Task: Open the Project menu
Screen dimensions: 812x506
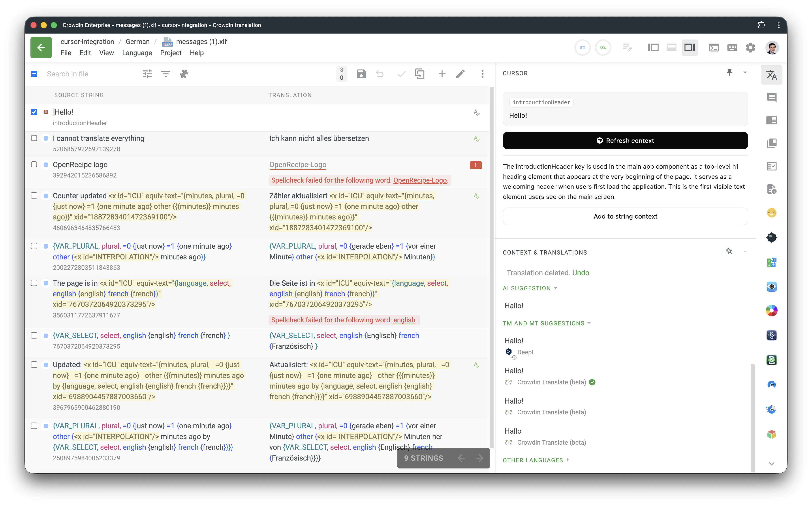Action: click(171, 53)
